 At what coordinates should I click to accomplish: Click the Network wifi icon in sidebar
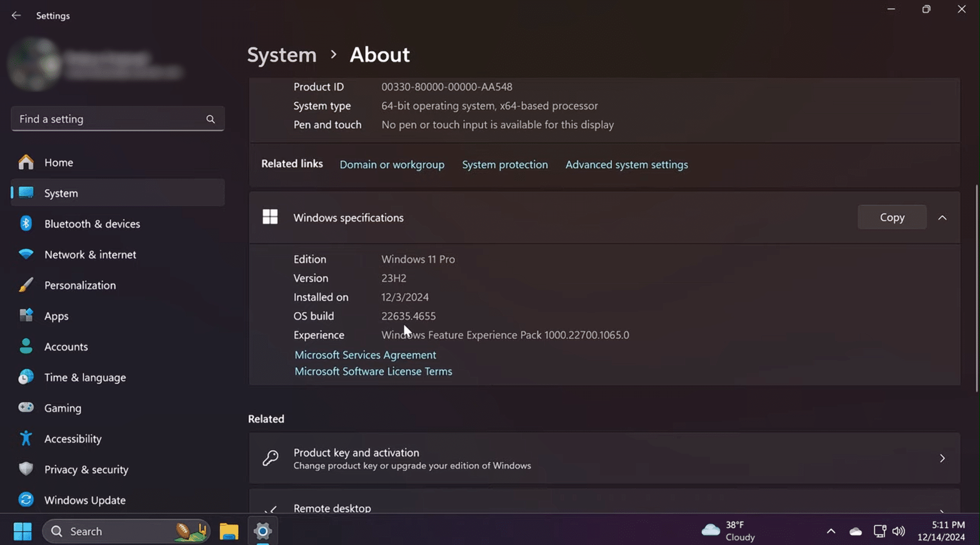[26, 254]
